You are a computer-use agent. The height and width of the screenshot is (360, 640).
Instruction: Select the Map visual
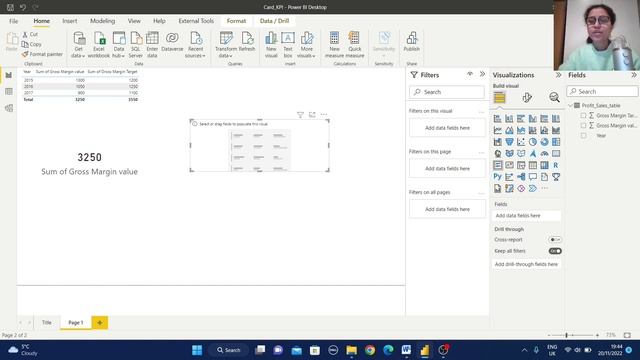[498, 153]
